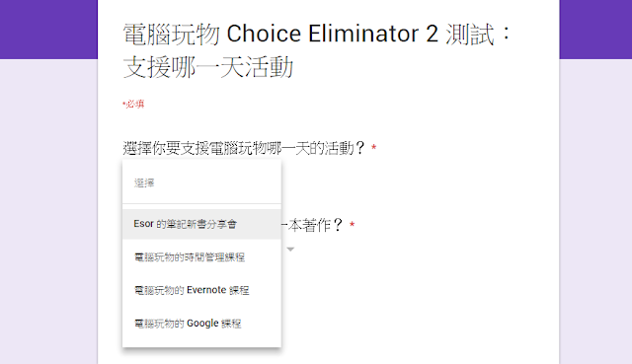Viewport: 632px width, 364px height.
Task: Click the blank padding below 電腦玩物的 Google 課程
Action: pos(201,342)
